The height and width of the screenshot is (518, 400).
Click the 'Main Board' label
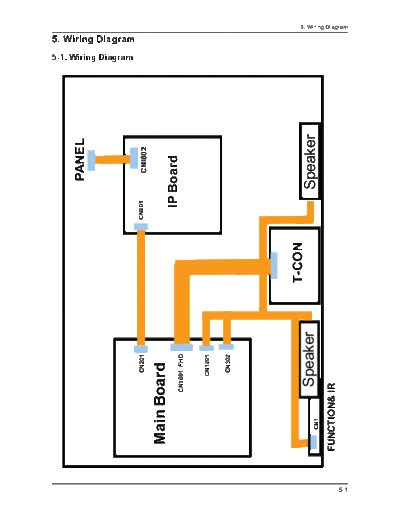coord(160,403)
